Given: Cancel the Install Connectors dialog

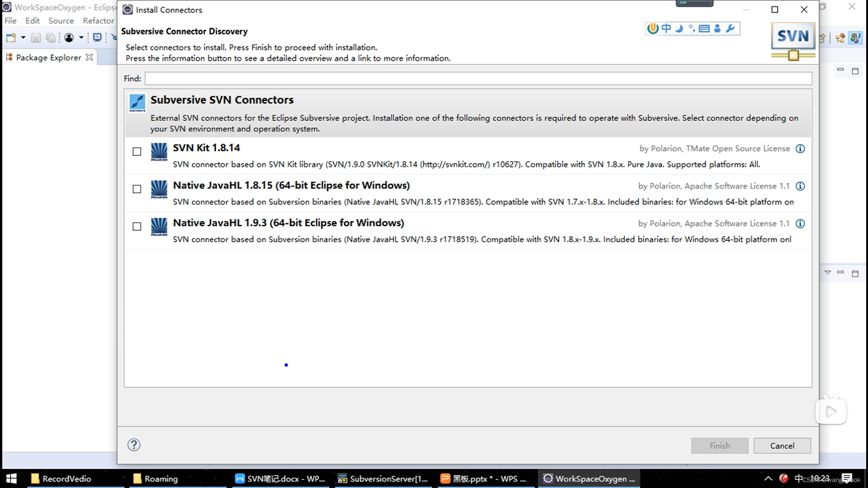Looking at the screenshot, I should tap(782, 446).
